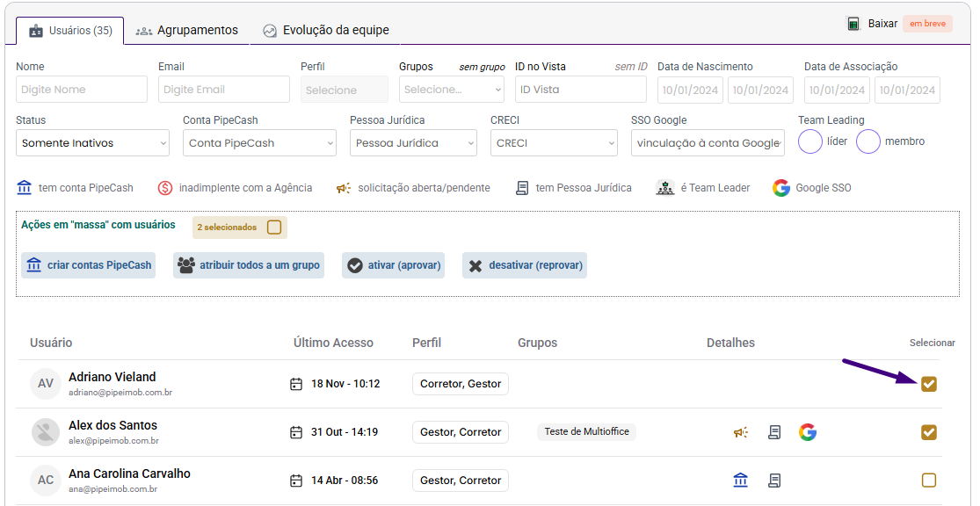Click the 'desativar (reprovar)' button

coord(525,265)
